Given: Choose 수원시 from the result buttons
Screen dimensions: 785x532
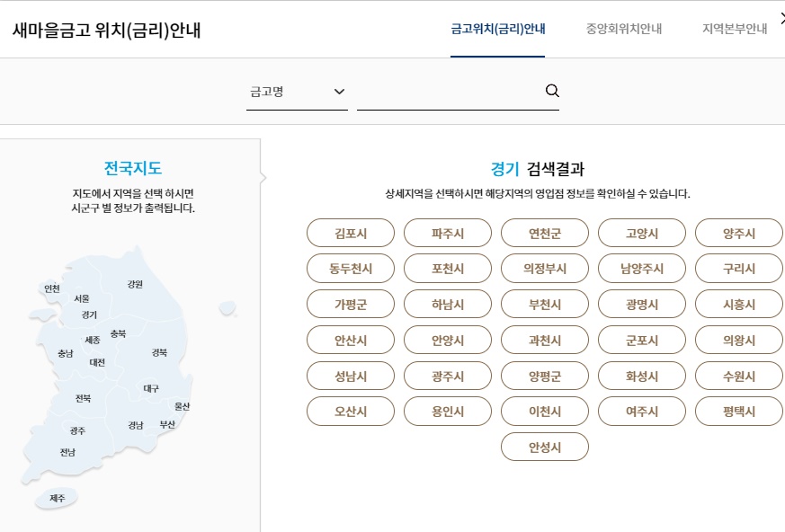Looking at the screenshot, I should (738, 376).
